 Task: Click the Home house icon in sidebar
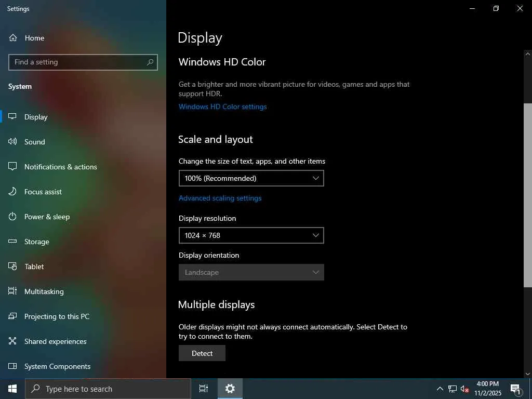coord(13,37)
